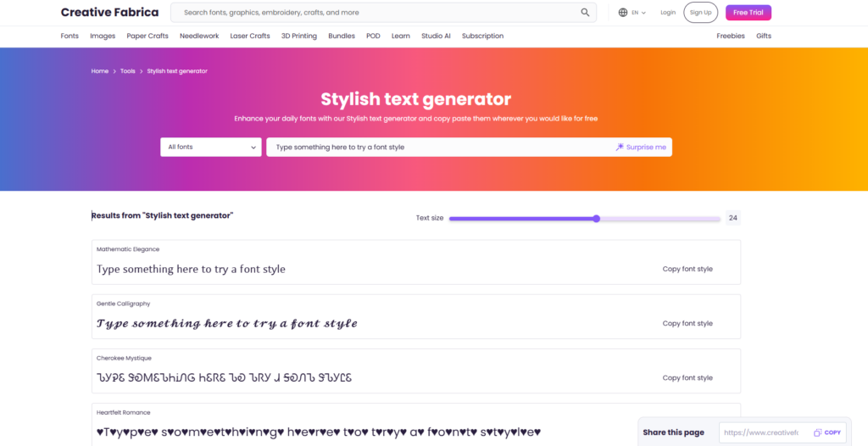Click the Heartfelt Romance sample text
868x446 pixels.
[x=319, y=432]
